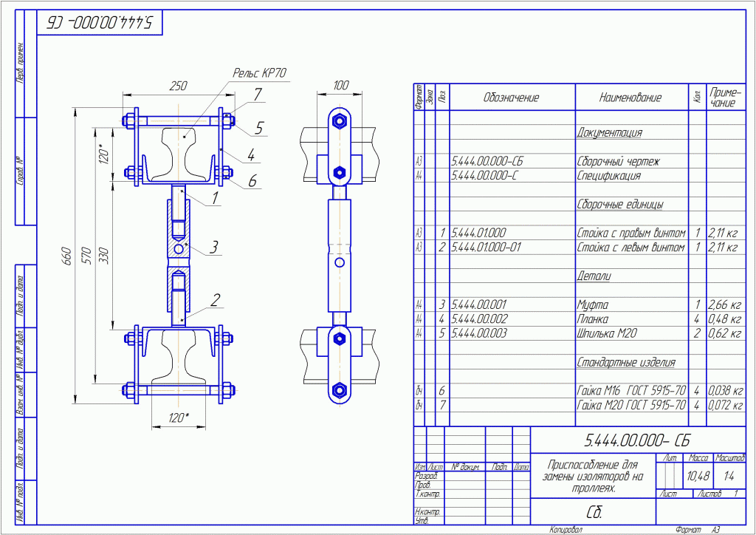Image resolution: width=756 pixels, height=535 pixels.
Task: Click the 660 overall height dimension
Action: (67, 256)
